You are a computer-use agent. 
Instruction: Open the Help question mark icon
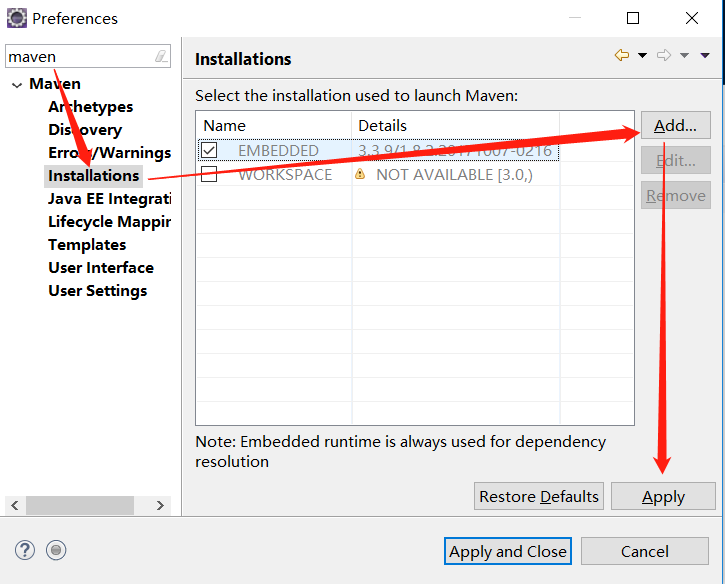(25, 550)
